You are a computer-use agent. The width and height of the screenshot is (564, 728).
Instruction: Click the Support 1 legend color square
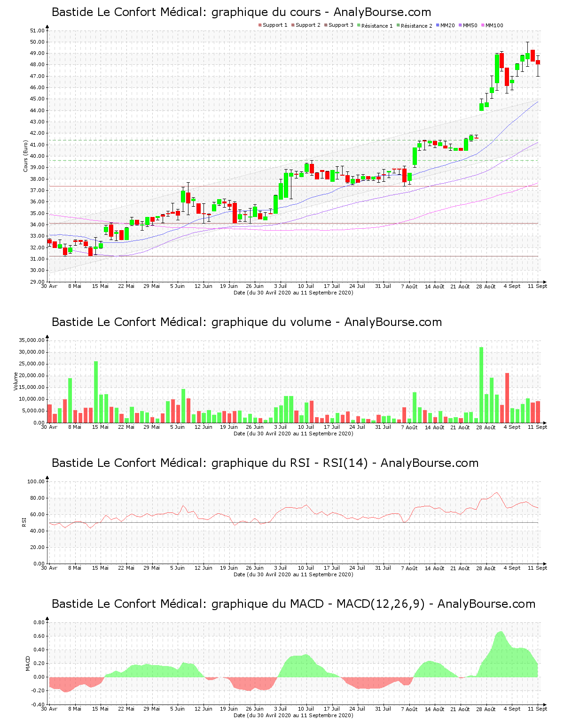[x=260, y=25]
